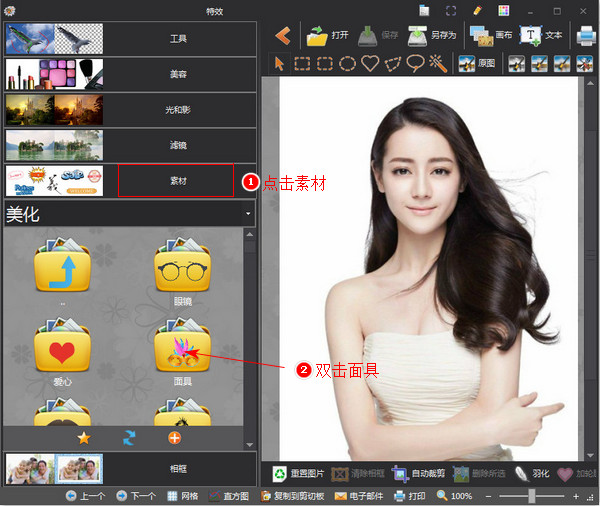
Task: Click the notepad icon in title bar
Action: [x=424, y=11]
